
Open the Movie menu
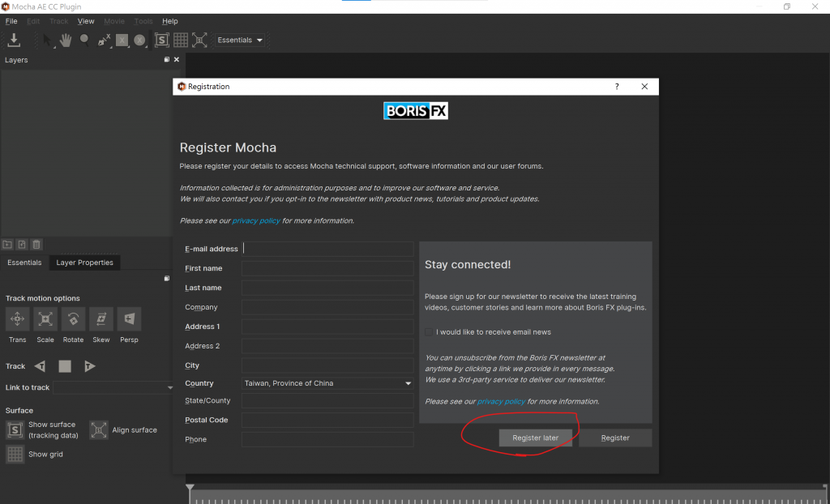tap(114, 21)
